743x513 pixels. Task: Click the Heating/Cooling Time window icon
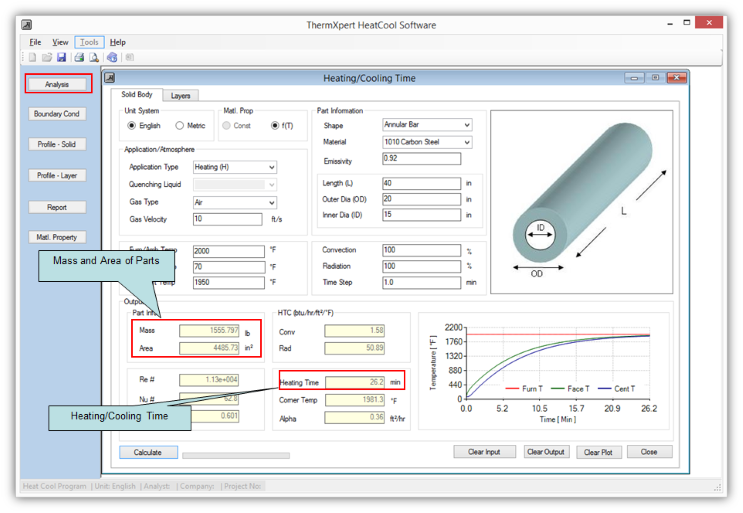(109, 78)
